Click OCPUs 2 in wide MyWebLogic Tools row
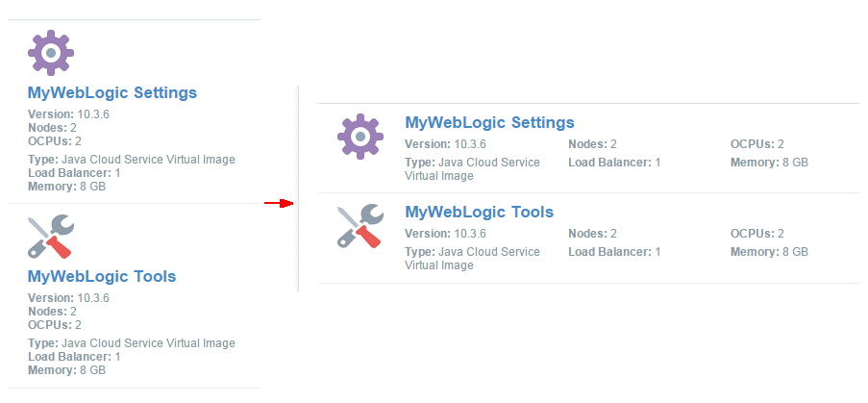The width and height of the screenshot is (868, 403). click(757, 234)
